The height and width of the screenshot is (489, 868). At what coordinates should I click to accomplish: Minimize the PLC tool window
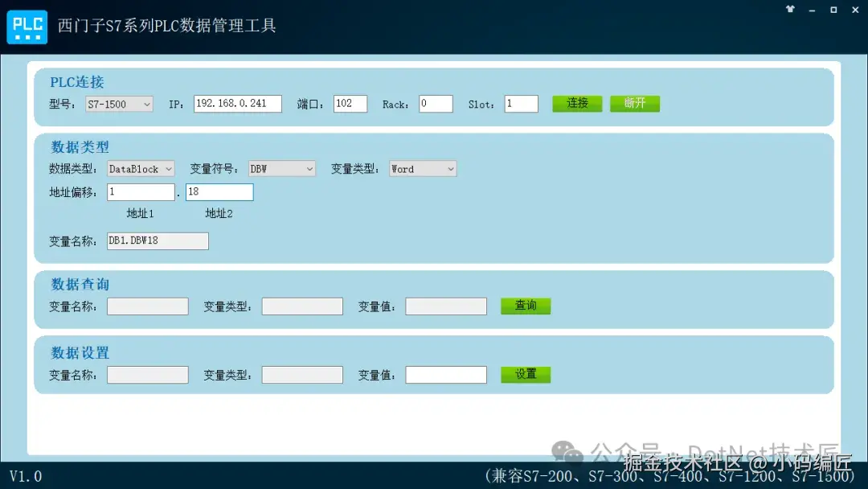(812, 10)
